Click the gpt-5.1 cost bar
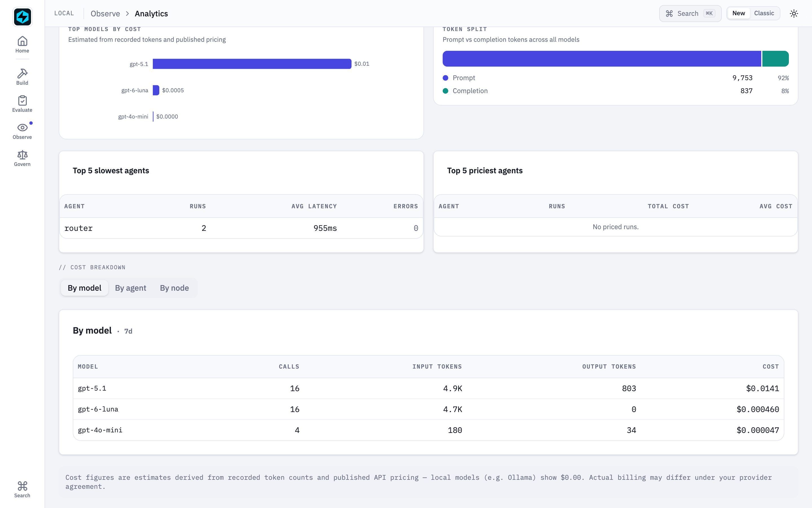Image resolution: width=812 pixels, height=508 pixels. coord(252,64)
